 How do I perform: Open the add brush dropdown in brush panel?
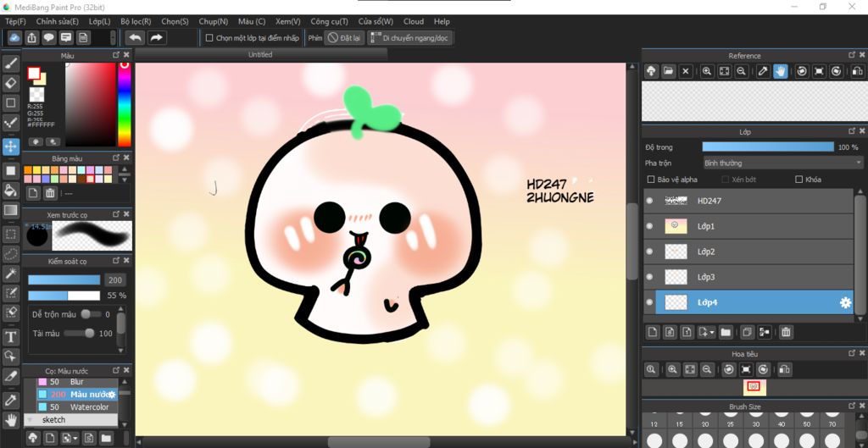(x=75, y=438)
